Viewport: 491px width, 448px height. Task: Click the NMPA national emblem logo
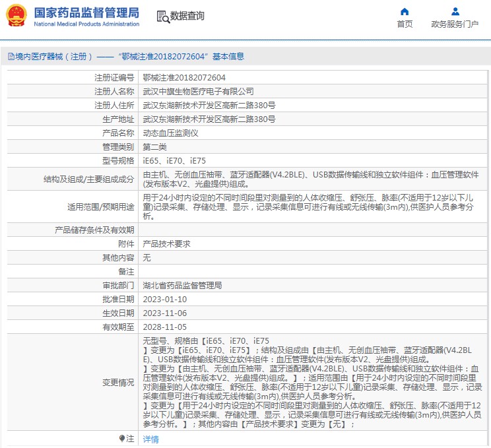click(x=17, y=15)
